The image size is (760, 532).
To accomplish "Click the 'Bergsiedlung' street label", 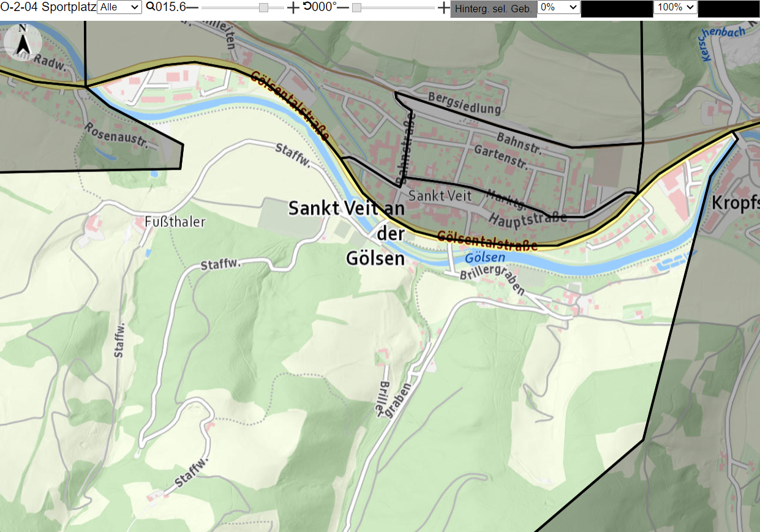I will [x=464, y=103].
